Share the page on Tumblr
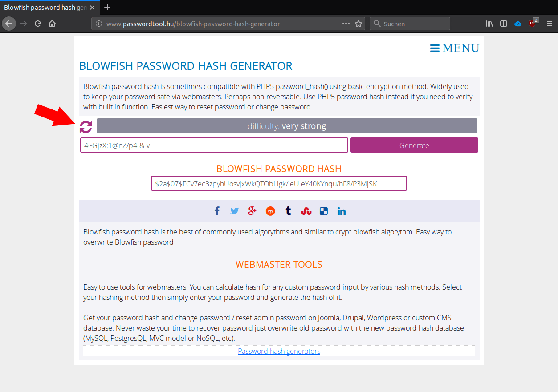 (x=288, y=211)
